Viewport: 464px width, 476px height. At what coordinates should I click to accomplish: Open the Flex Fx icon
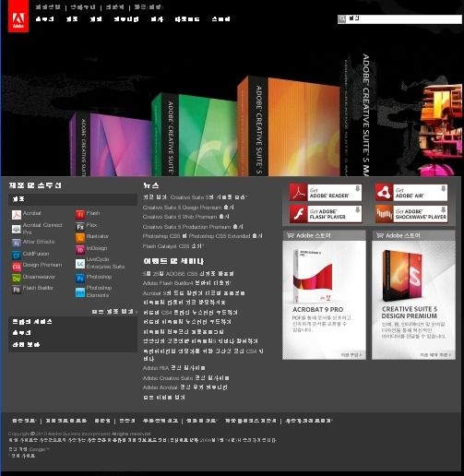pos(80,227)
